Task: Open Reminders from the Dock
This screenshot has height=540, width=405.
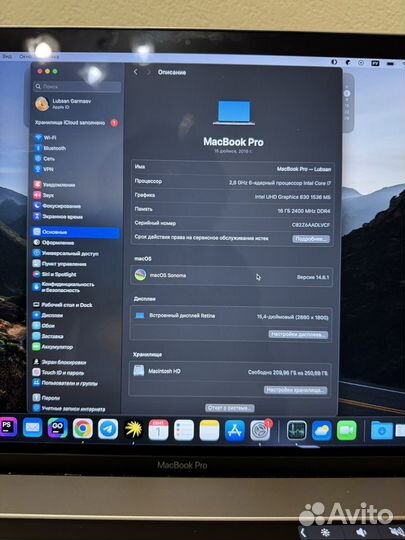Action: pos(184,430)
